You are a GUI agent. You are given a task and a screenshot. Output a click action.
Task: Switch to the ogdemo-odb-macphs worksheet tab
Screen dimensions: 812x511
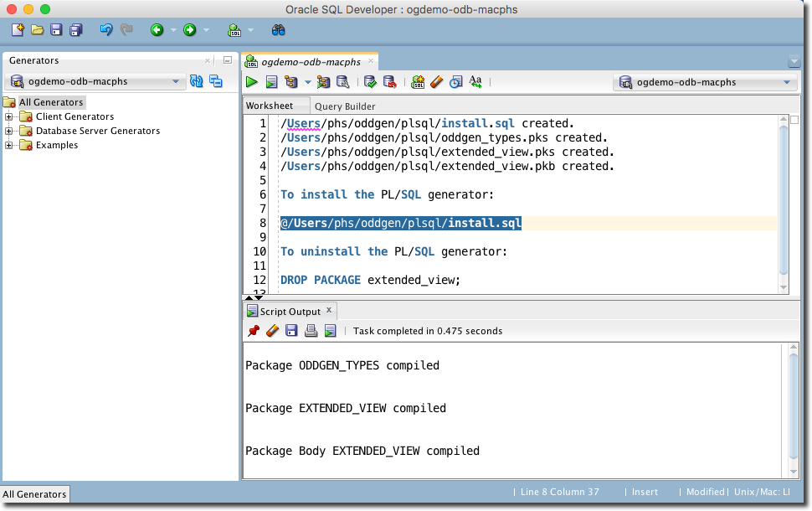(x=311, y=62)
